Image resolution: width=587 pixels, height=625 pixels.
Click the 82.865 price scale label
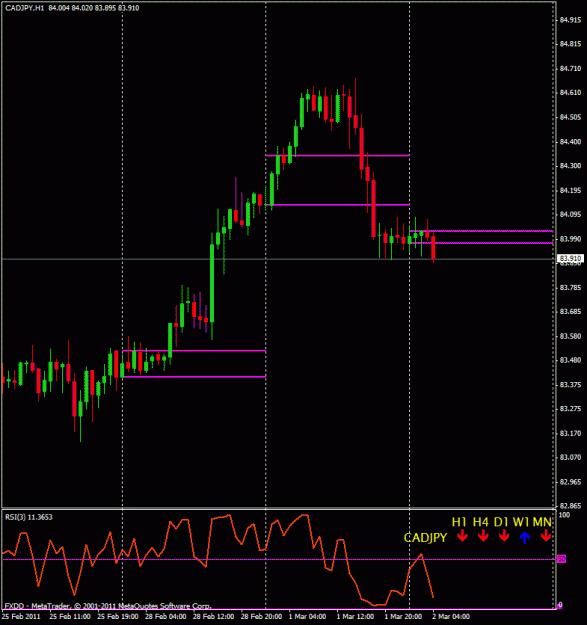point(570,505)
